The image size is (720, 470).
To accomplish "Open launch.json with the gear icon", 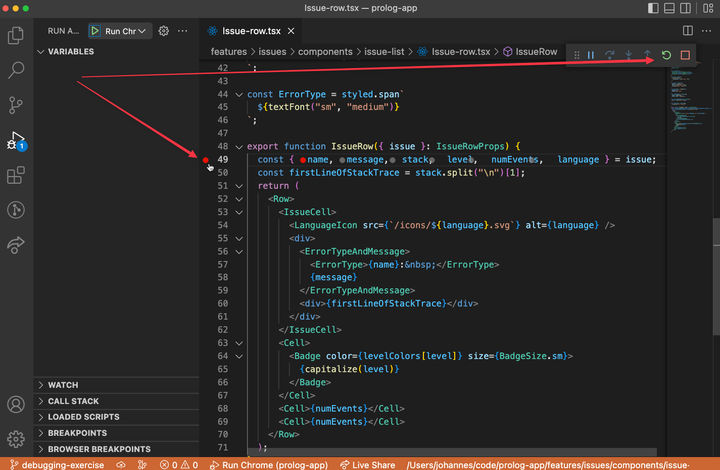I will point(164,31).
